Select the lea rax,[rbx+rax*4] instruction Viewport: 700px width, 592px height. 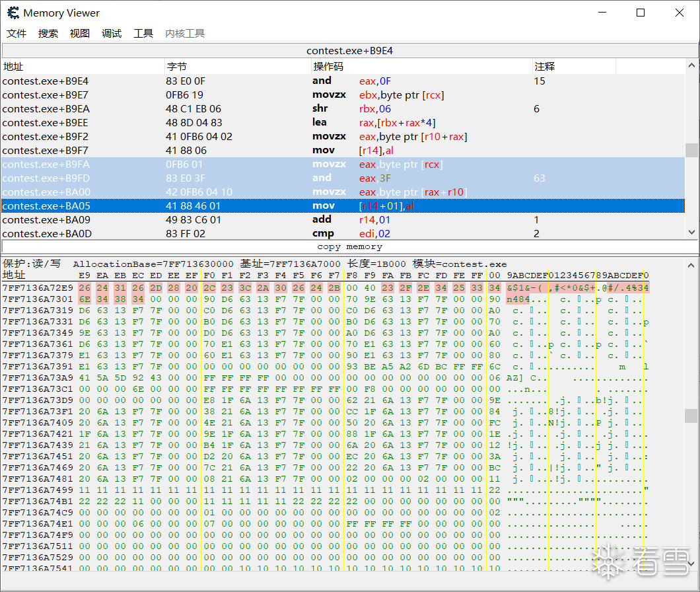click(x=343, y=122)
